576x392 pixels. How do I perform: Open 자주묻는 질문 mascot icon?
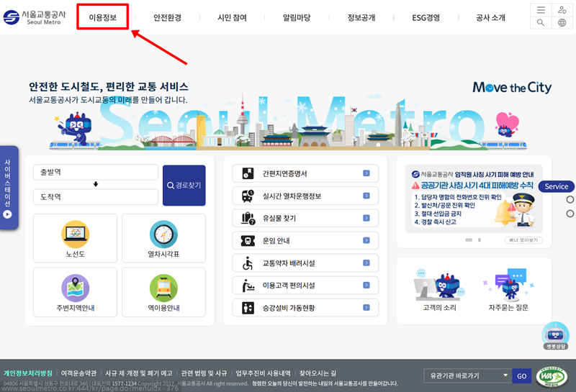(508, 285)
